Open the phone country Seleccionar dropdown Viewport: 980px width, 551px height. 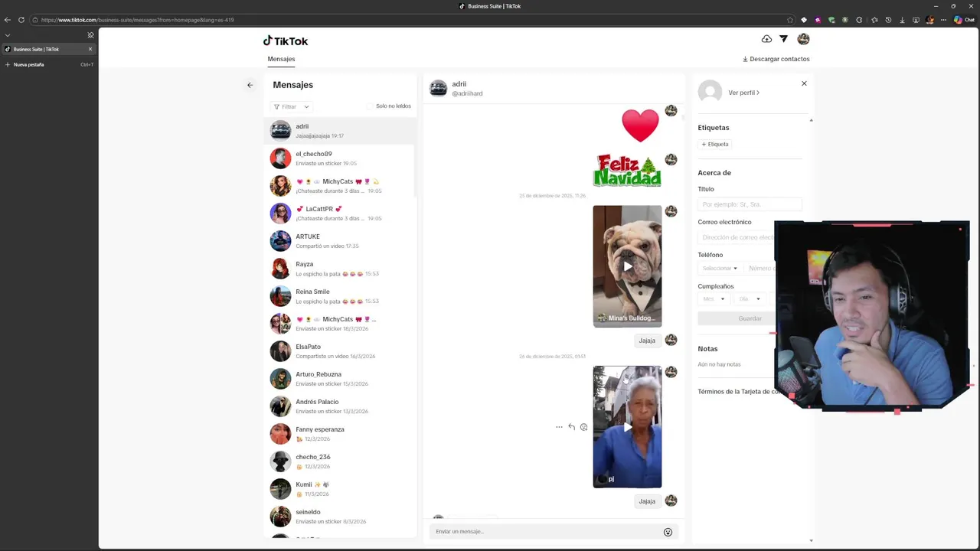pyautogui.click(x=720, y=269)
